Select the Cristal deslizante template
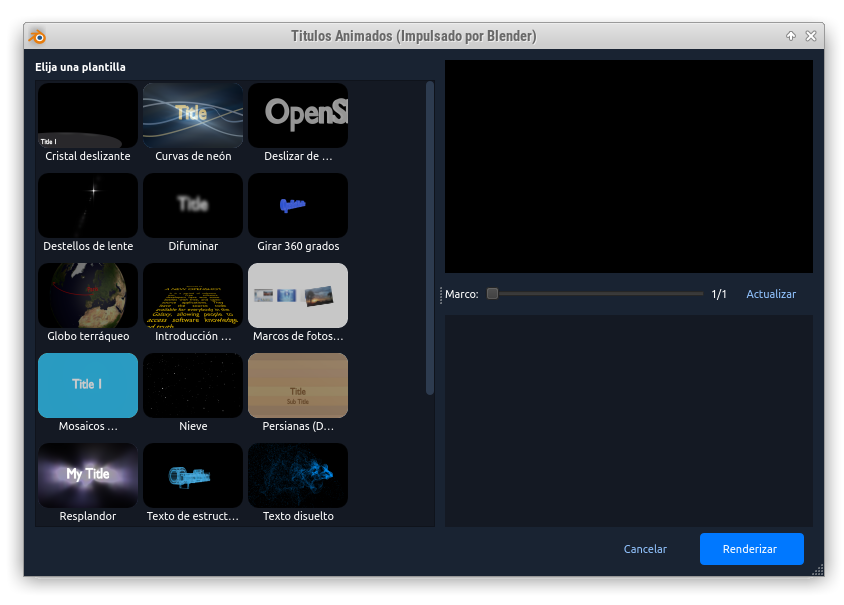Screen dimensions: 844x605 [x=88, y=116]
